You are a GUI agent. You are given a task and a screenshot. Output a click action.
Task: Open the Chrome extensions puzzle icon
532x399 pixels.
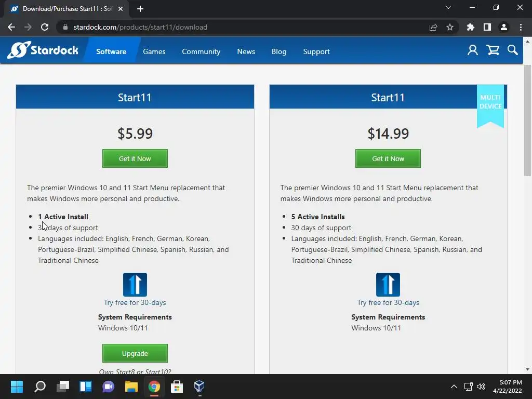[471, 27]
